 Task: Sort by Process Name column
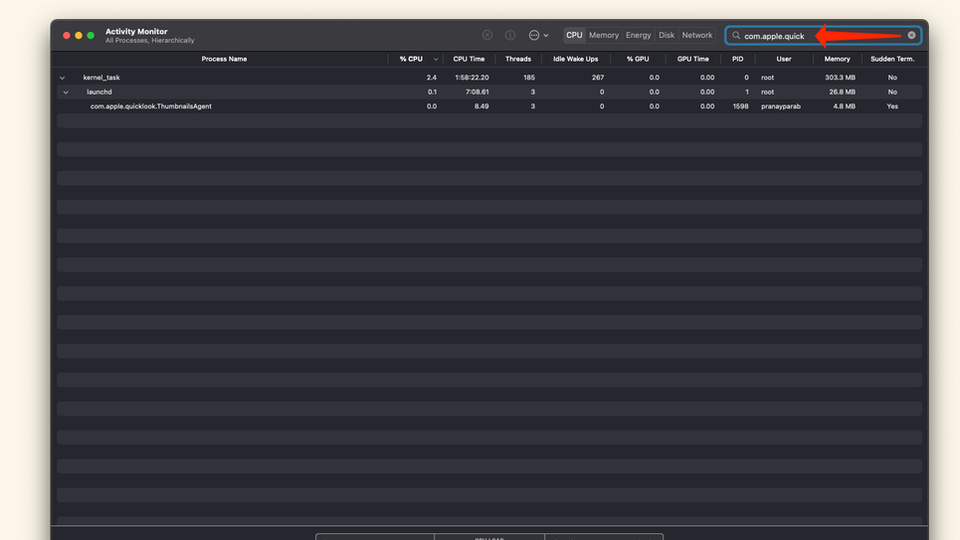click(224, 59)
